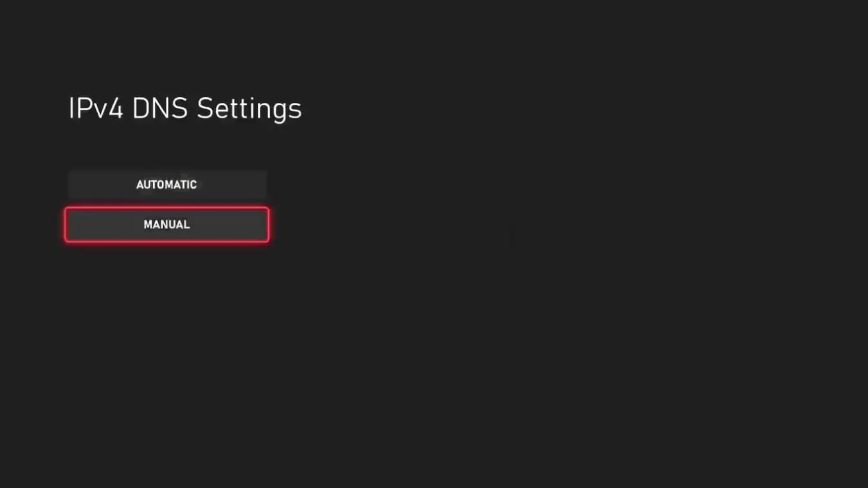Select the IPv4 DNS Settings heading
The image size is (868, 488).
click(185, 108)
